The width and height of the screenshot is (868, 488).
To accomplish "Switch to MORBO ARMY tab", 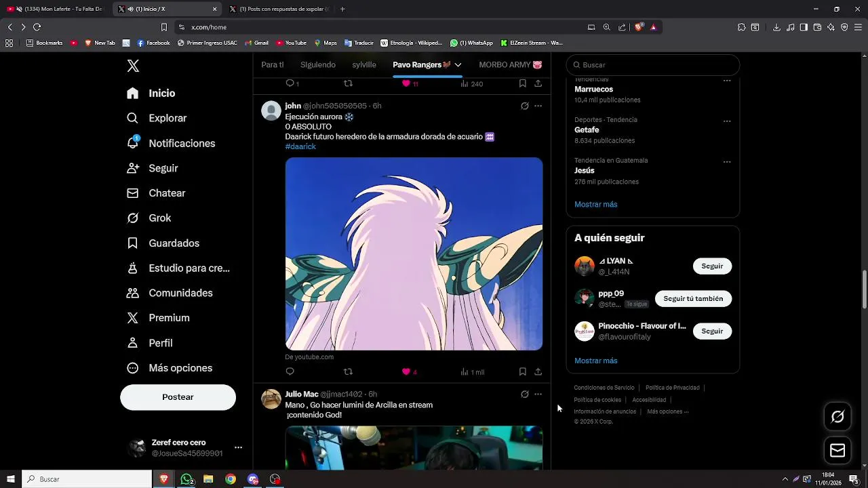I will pos(511,64).
